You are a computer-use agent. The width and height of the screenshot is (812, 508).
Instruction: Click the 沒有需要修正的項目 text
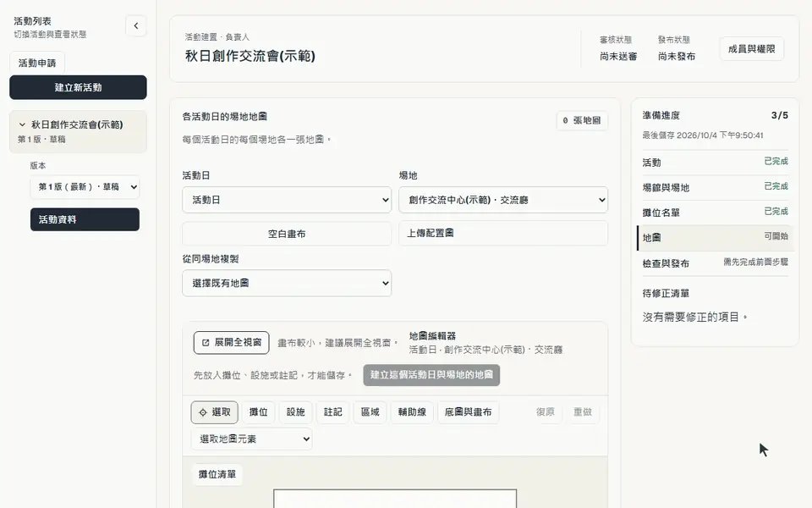pos(694,317)
